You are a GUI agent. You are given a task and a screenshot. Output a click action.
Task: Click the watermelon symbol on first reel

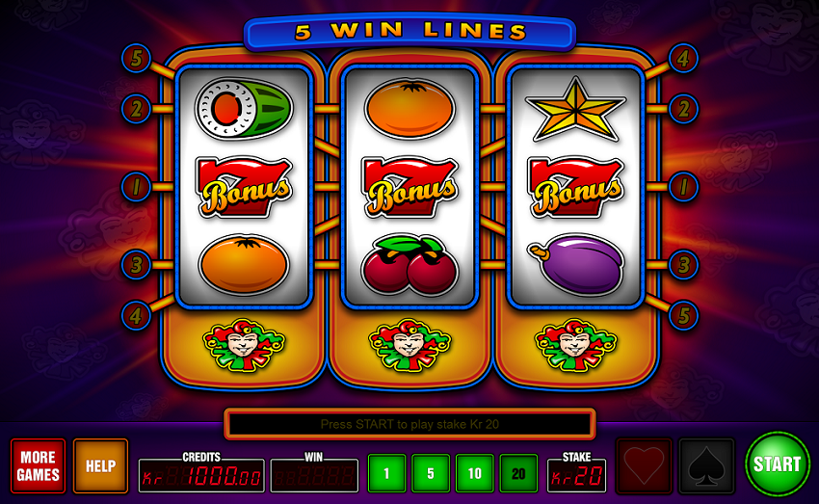pos(244,109)
